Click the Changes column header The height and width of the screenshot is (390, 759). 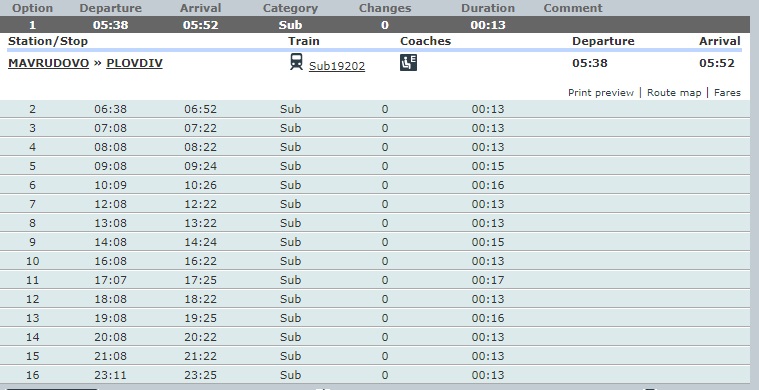click(x=385, y=8)
